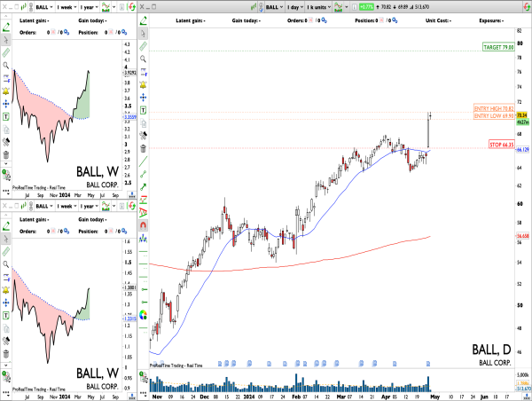Image resolution: width=532 pixels, height=401 pixels.
Task: Click the trash icon in top weekly chart
Action: (x=6, y=155)
